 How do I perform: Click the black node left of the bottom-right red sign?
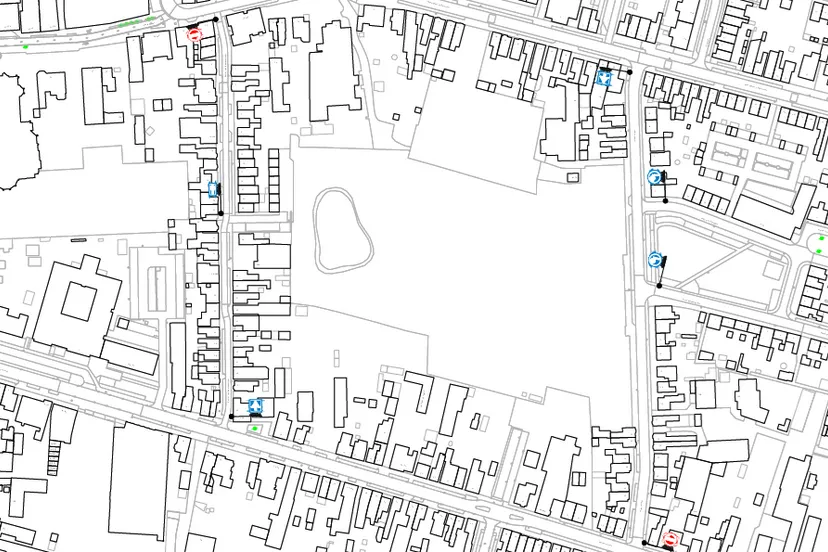tap(644, 543)
